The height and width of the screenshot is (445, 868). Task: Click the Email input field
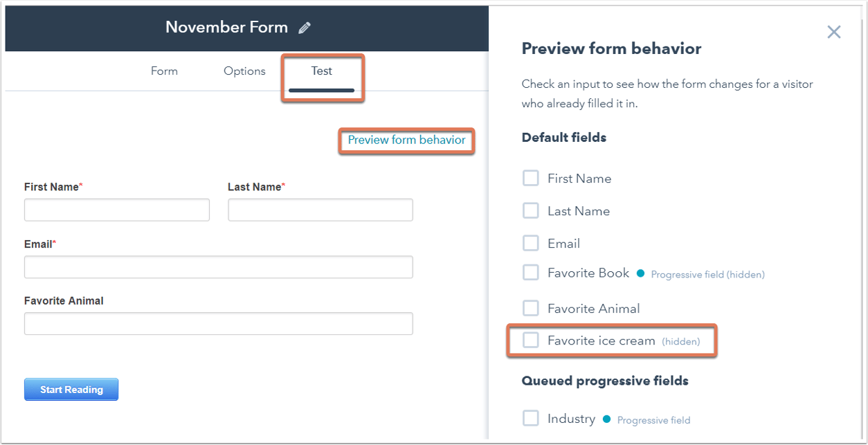(x=219, y=267)
